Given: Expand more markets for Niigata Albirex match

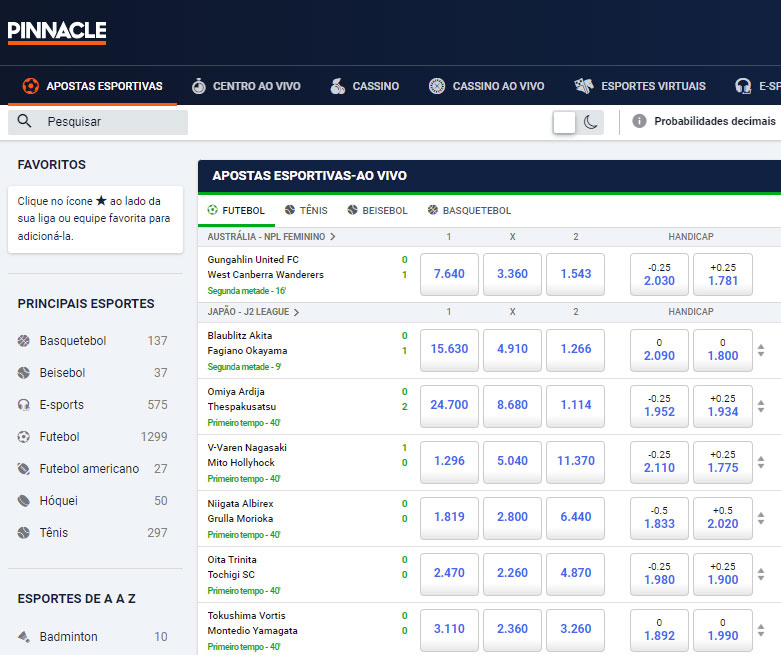Looking at the screenshot, I should pyautogui.click(x=761, y=519).
